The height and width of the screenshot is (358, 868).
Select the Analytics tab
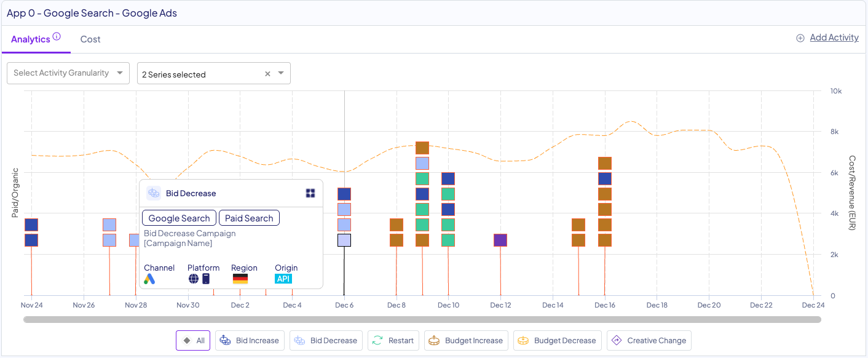click(x=30, y=39)
